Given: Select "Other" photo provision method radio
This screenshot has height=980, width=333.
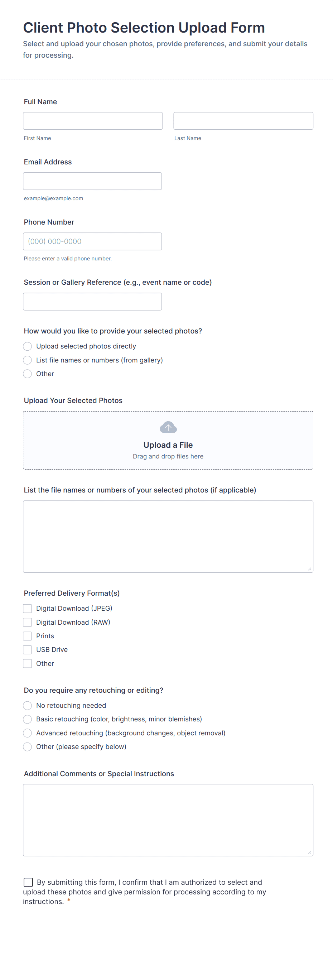Looking at the screenshot, I should click(x=27, y=374).
